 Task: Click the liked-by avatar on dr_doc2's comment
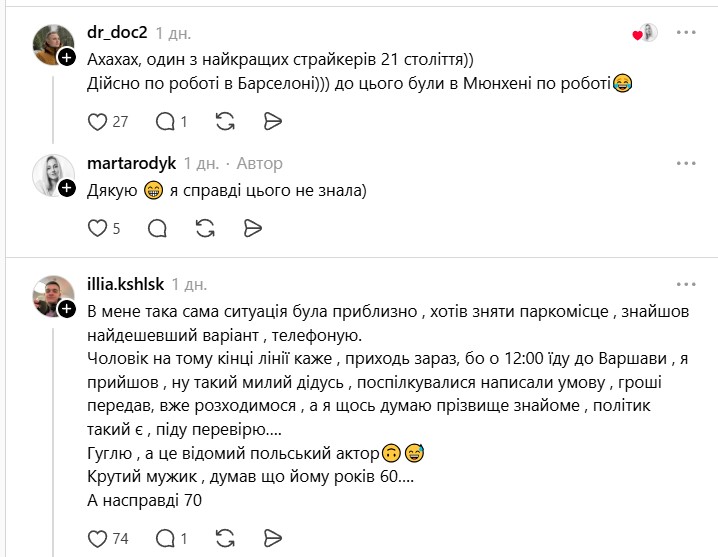click(x=648, y=33)
